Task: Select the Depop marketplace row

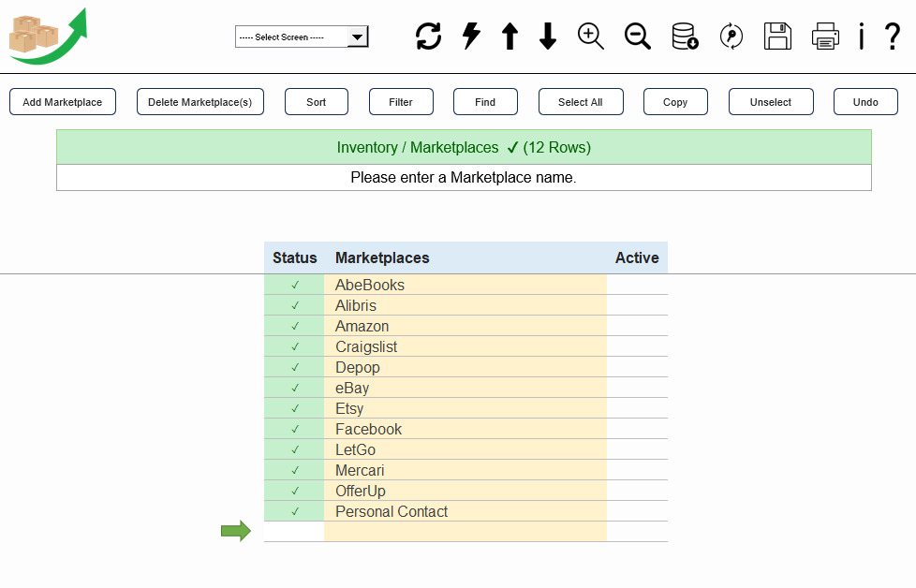Action: pyautogui.click(x=465, y=367)
